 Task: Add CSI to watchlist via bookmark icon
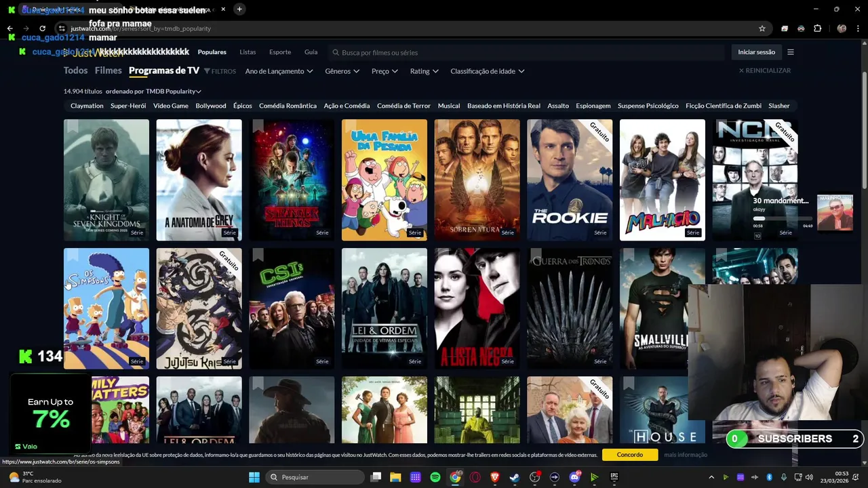coord(258,255)
